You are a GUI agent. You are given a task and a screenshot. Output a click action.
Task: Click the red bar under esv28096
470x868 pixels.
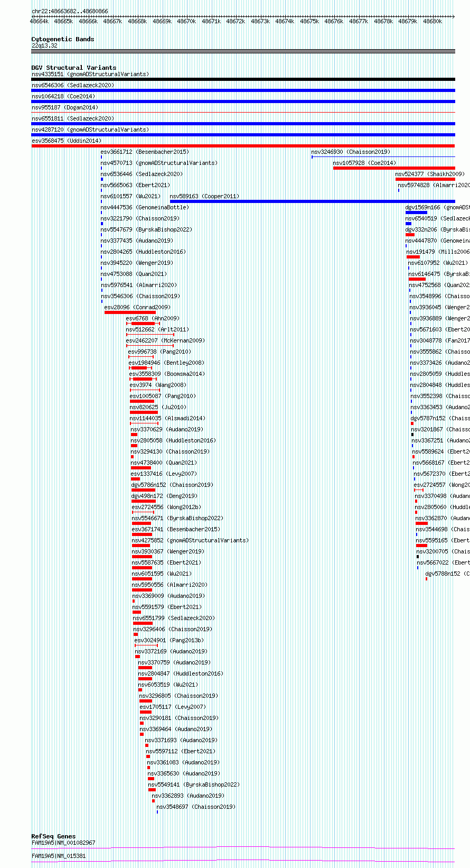point(130,312)
